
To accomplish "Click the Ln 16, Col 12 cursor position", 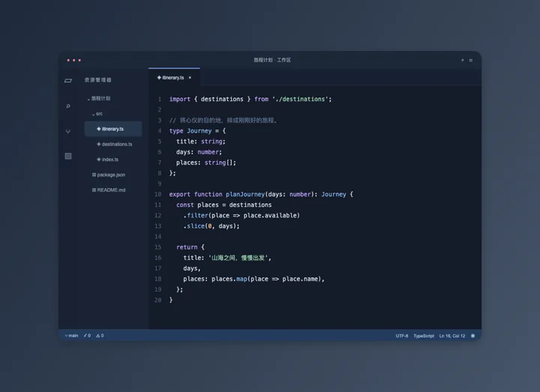I will click(x=452, y=336).
